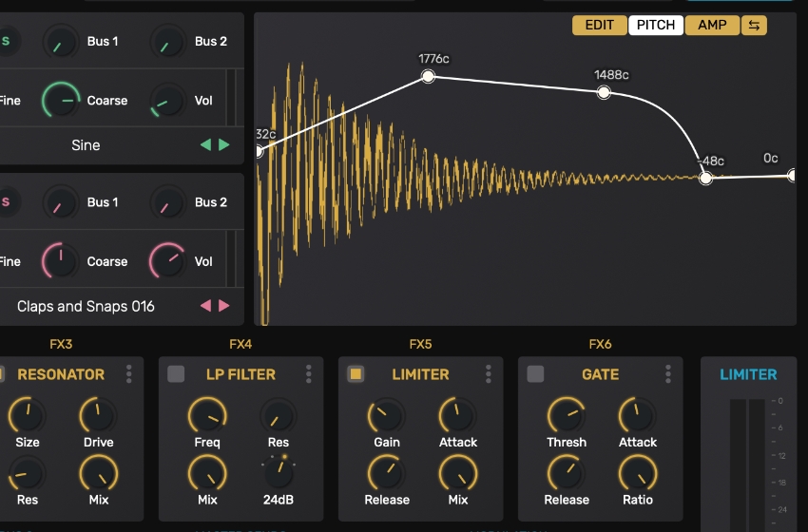Select the -48c pitch envelope point
Screen dimensions: 808x532
click(x=705, y=179)
